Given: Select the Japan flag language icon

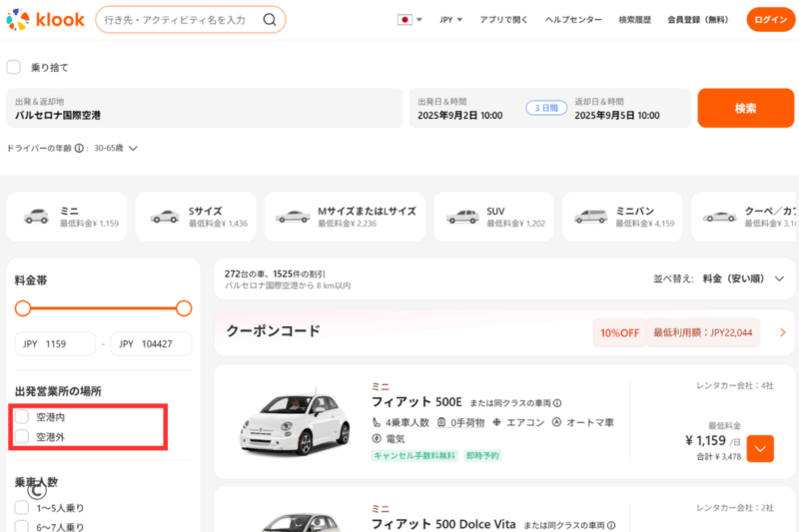Looking at the screenshot, I should coord(404,20).
